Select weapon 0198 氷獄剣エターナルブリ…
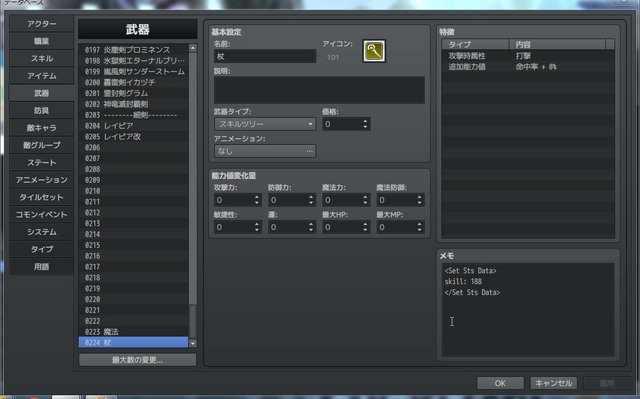640x399 pixels. [133, 60]
